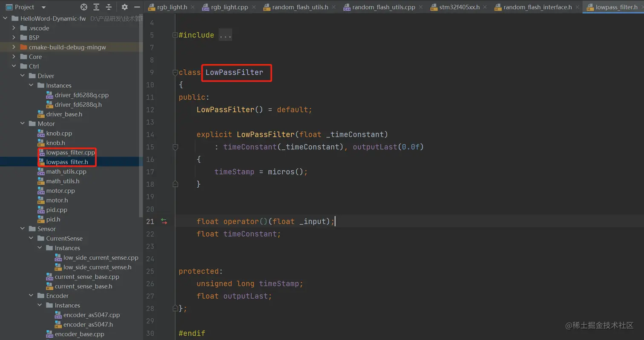Click the gutter implementation icon on line 21
Image resolution: width=644 pixels, height=340 pixels.
coord(164,221)
